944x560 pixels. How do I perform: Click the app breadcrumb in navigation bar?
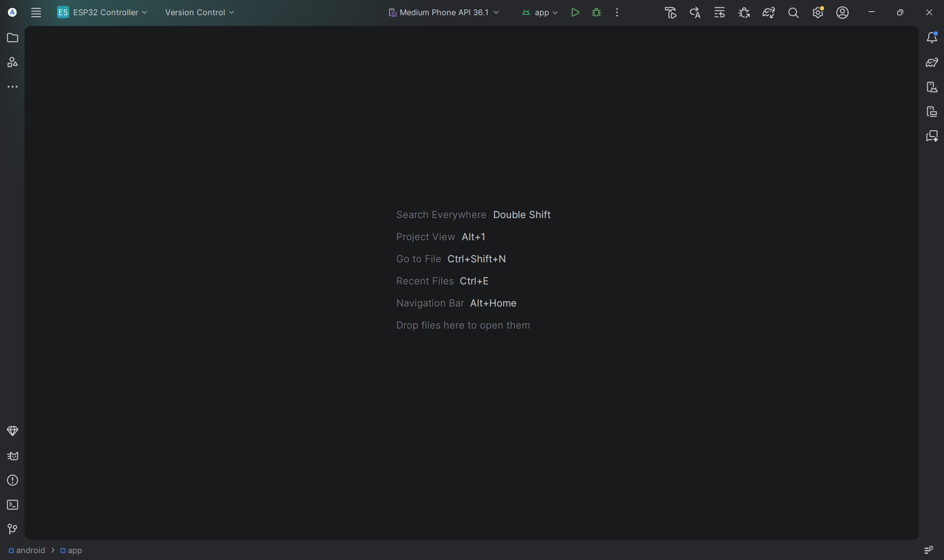(x=71, y=551)
